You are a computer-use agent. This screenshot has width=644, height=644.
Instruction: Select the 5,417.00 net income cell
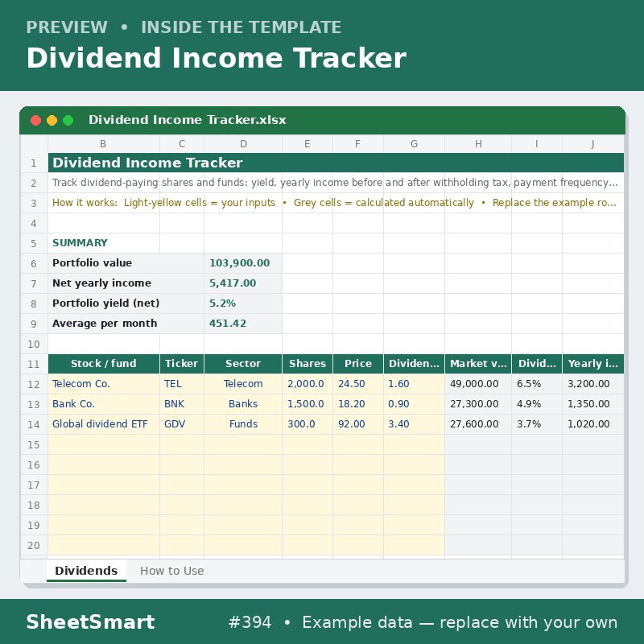pos(243,283)
